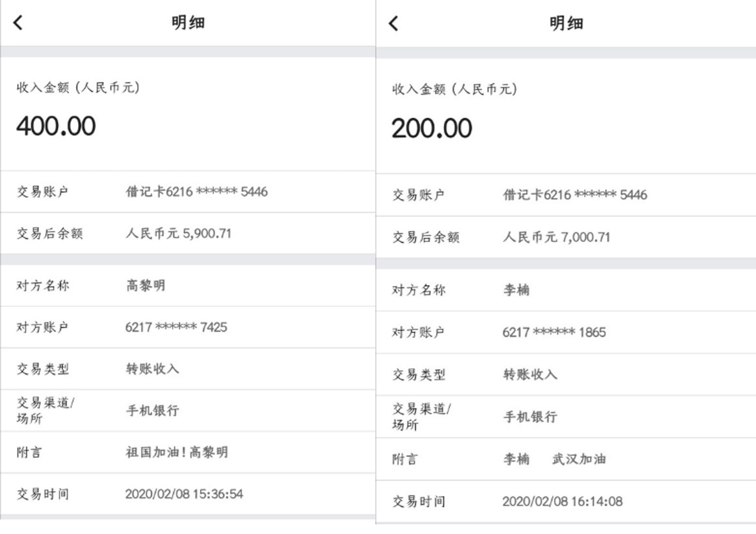This screenshot has width=756, height=534.
Task: Select counterparty account ending in 1865
Action: click(x=554, y=332)
